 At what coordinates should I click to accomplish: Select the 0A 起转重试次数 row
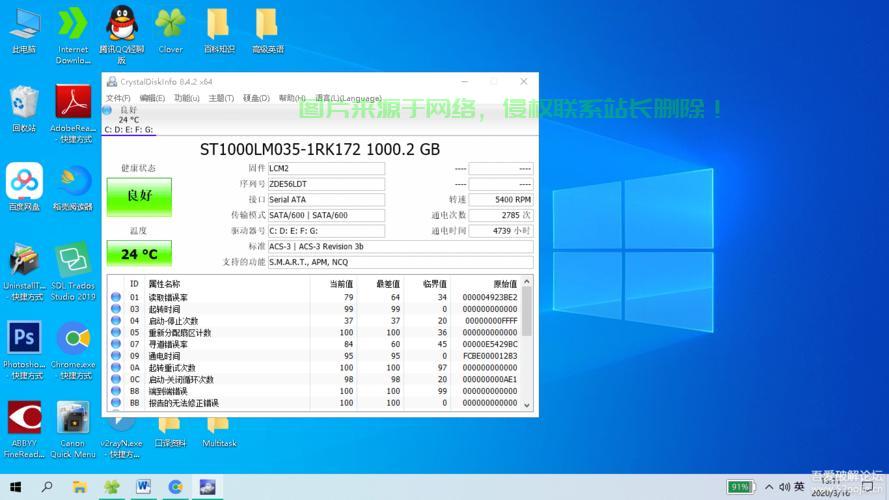tap(314, 368)
